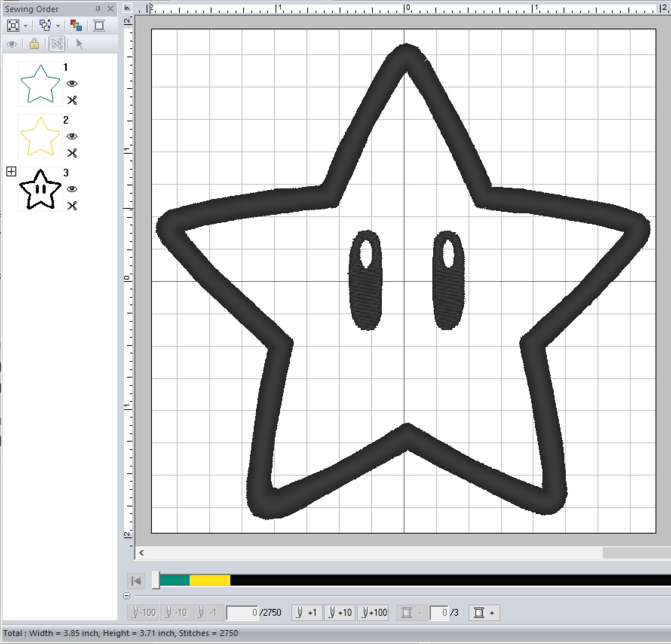Select the teal star thumbnail in Sewing Order
Viewport: 671px width, 644px height.
click(40, 84)
